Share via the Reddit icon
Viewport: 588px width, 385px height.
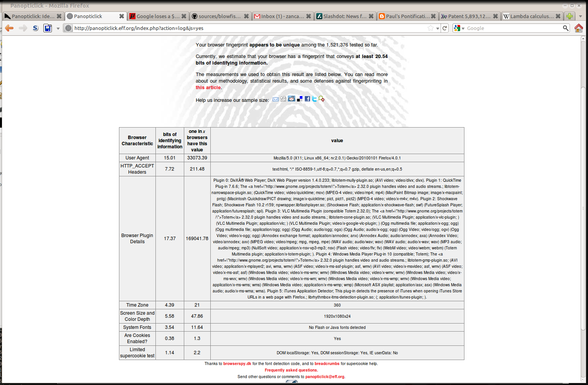click(292, 99)
